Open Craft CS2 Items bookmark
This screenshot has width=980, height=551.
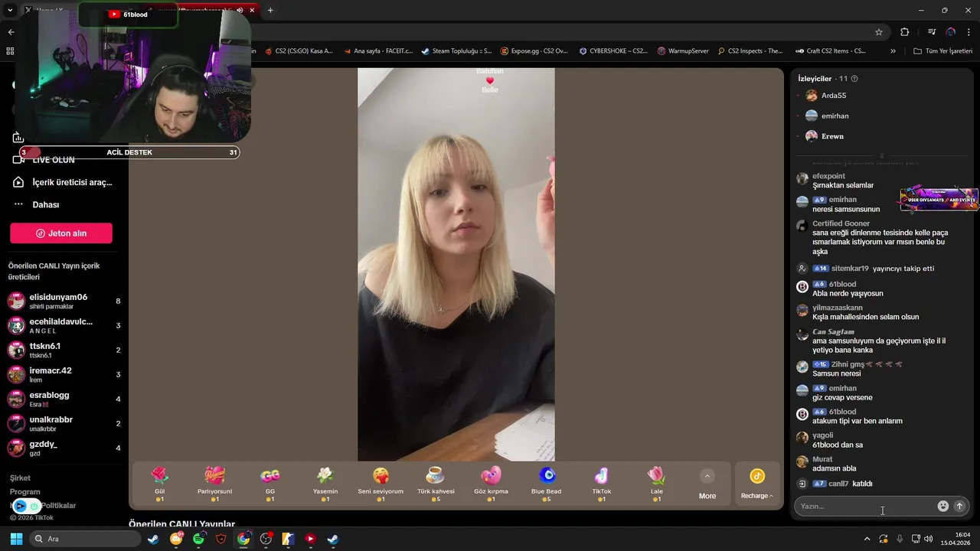pyautogui.click(x=830, y=51)
